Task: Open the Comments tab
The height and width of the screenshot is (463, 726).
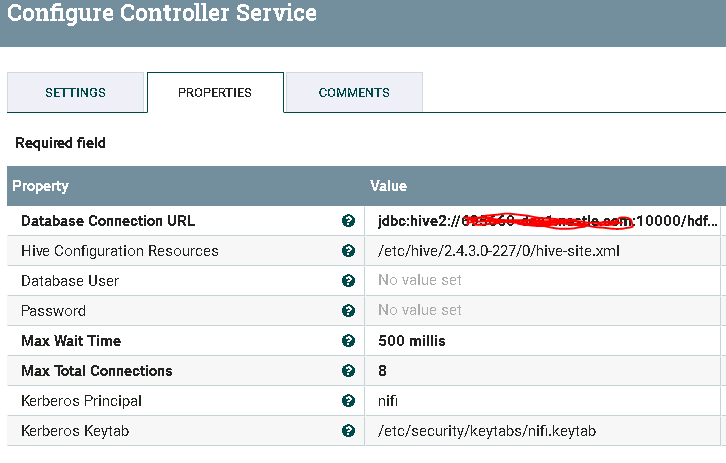Action: pyautogui.click(x=354, y=93)
